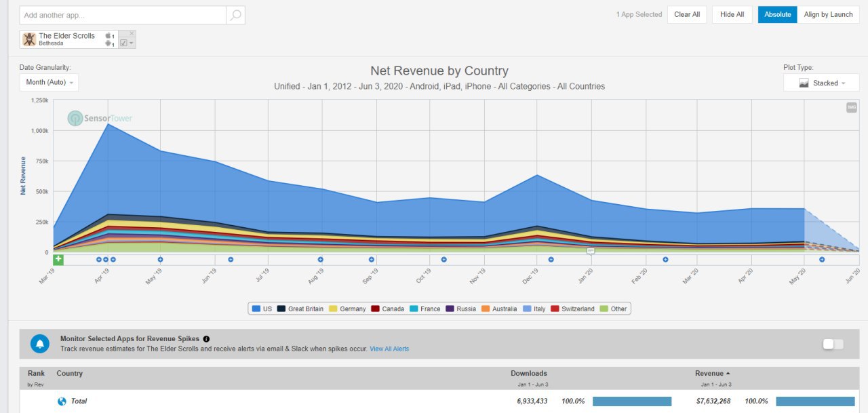Open the Month (Auto) granularity dropdown

click(x=49, y=82)
